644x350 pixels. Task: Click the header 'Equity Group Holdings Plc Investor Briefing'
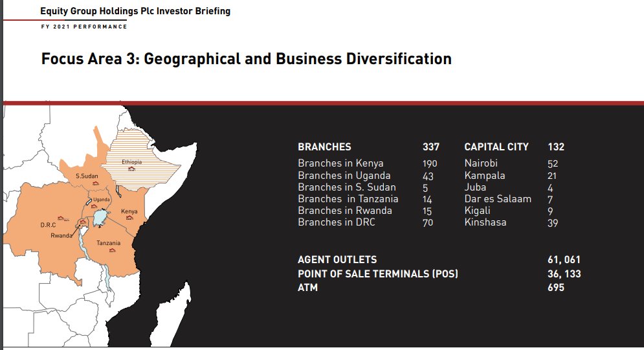[x=135, y=11]
